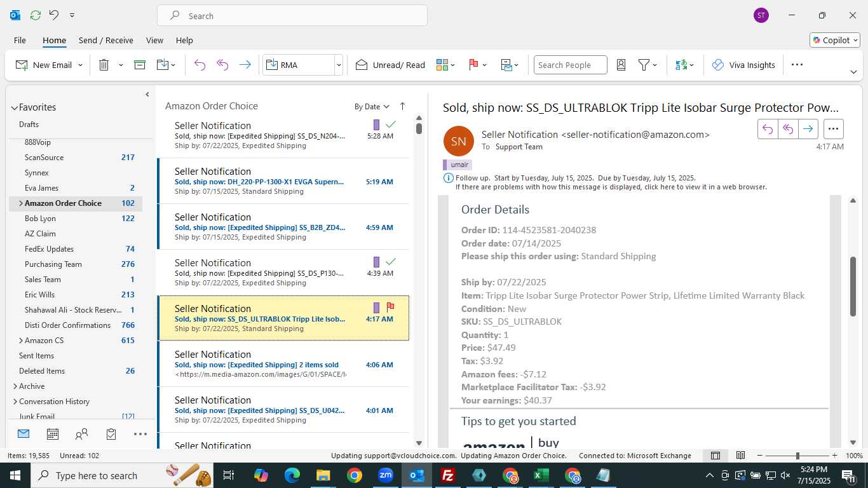Open File Explorer from the taskbar
This screenshot has width=868, height=488.
tap(323, 475)
